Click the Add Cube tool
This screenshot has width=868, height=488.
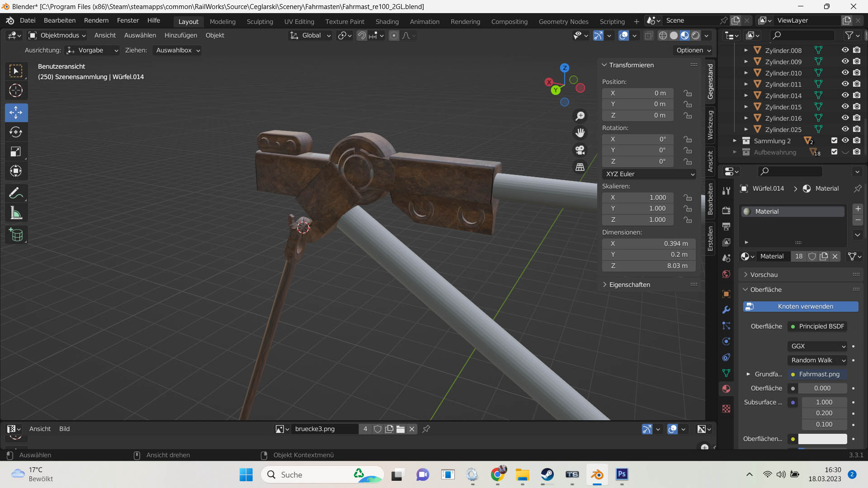click(x=16, y=235)
